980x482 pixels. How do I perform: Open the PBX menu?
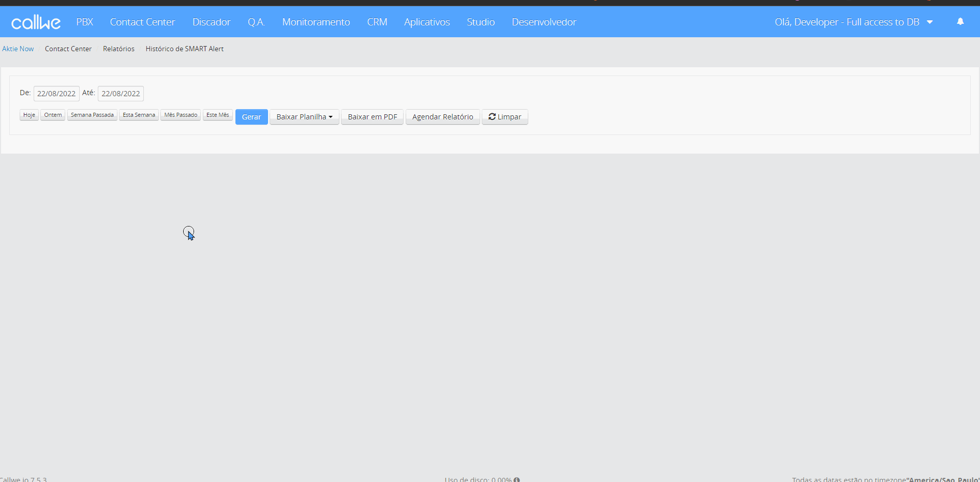(84, 22)
